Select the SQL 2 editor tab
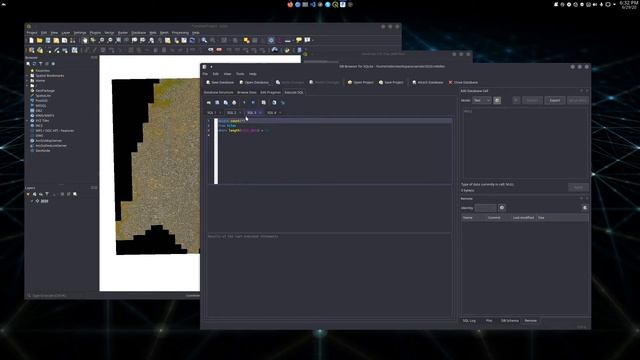This screenshot has width=640, height=360. 231,113
